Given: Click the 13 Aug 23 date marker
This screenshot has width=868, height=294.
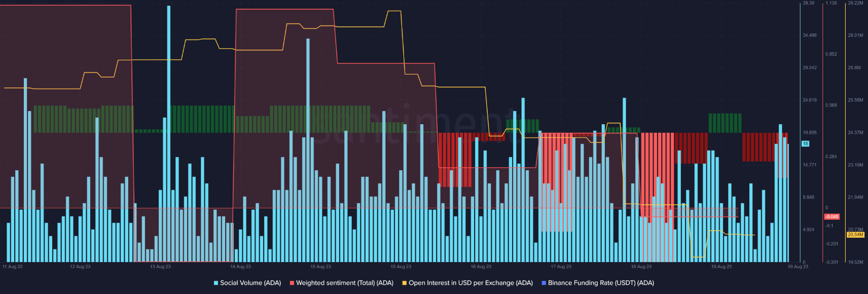Looking at the screenshot, I should tap(160, 267).
